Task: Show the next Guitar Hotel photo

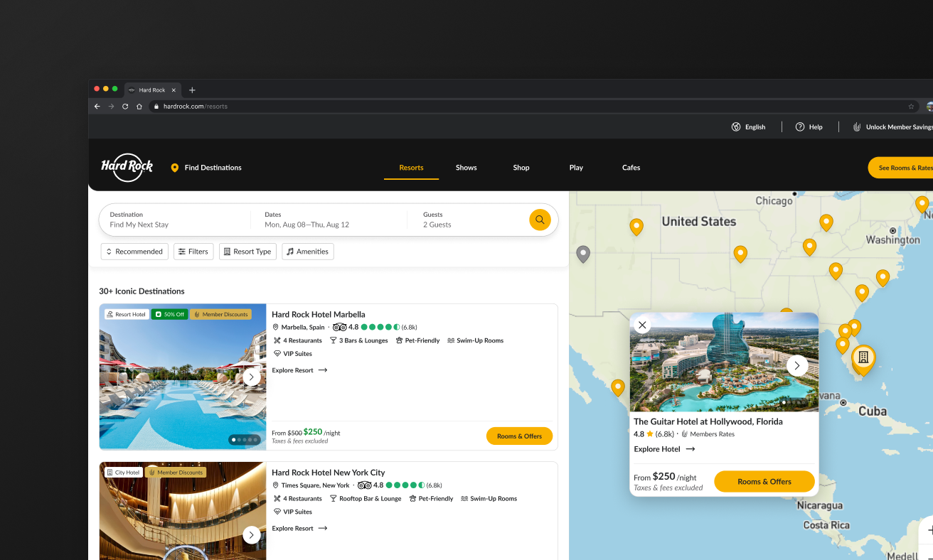Action: click(x=797, y=365)
